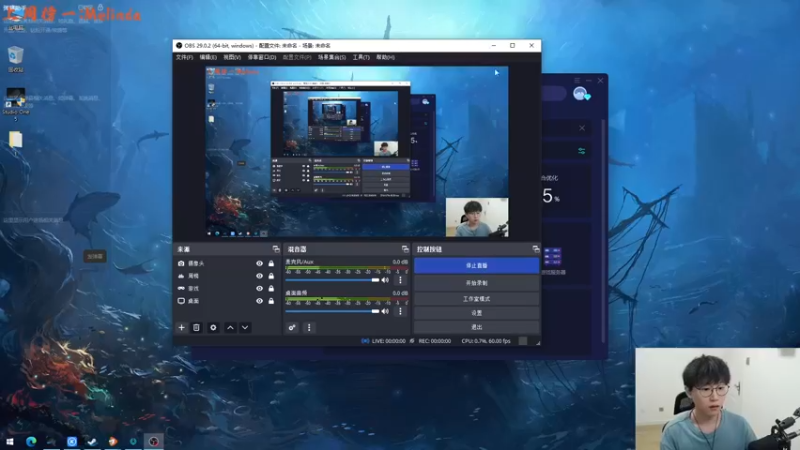Click the 开始录制 button
Screen dimensions: 800x450
pyautogui.click(x=477, y=283)
